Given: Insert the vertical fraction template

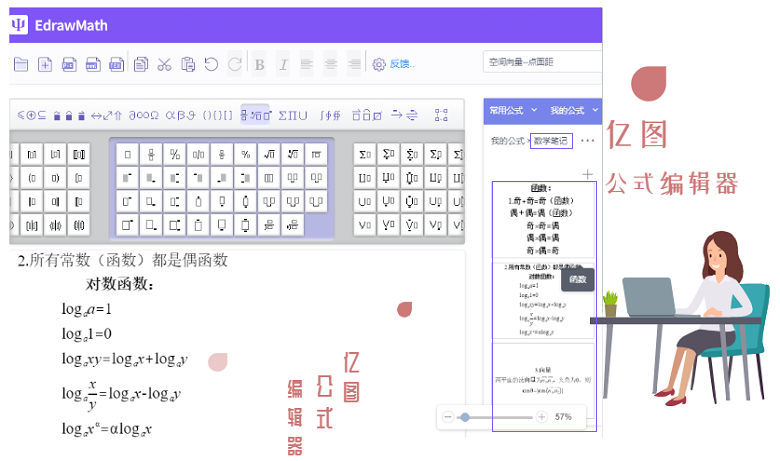Looking at the screenshot, I should click(151, 155).
